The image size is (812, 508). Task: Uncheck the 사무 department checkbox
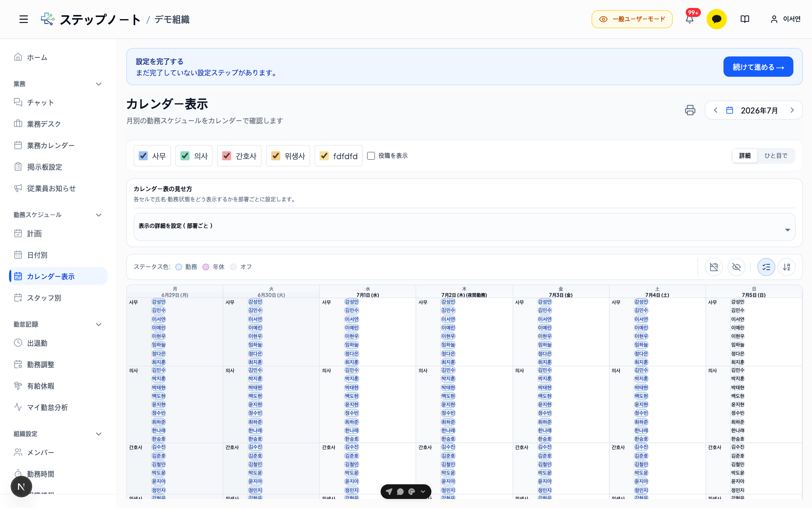pyautogui.click(x=143, y=156)
